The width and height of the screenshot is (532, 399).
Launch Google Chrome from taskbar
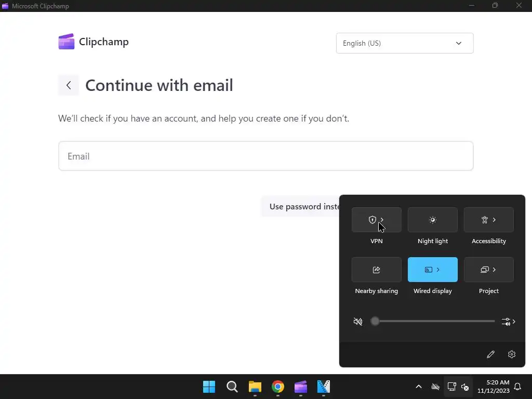tap(278, 387)
